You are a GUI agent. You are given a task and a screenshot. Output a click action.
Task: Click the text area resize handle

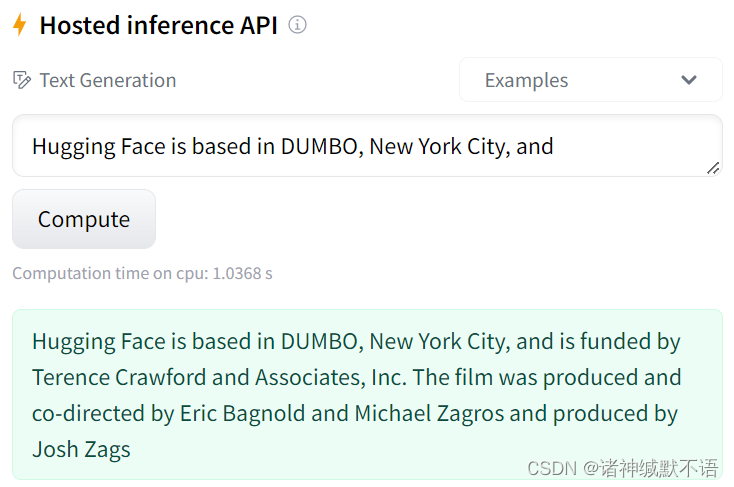click(x=713, y=168)
